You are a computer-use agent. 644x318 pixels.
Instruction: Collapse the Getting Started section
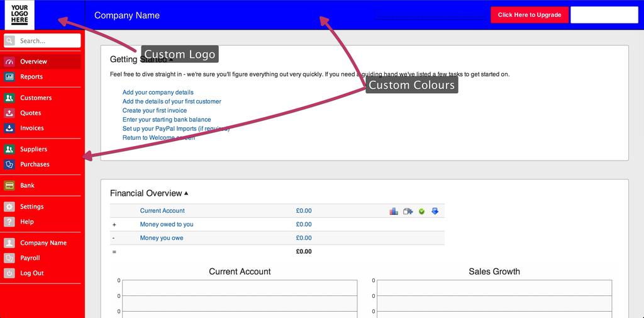(170, 60)
